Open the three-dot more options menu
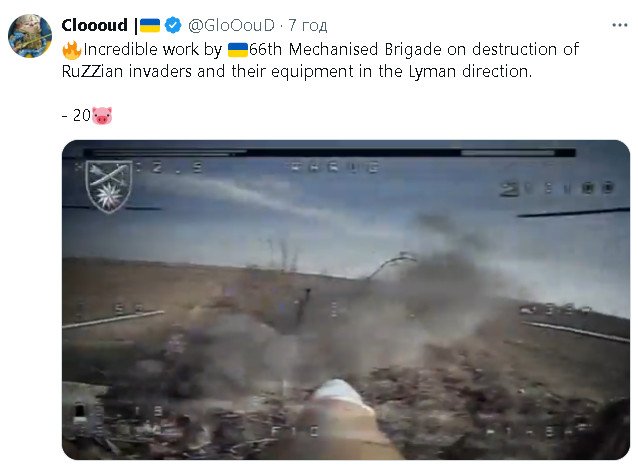This screenshot has width=638, height=471. pos(620,25)
